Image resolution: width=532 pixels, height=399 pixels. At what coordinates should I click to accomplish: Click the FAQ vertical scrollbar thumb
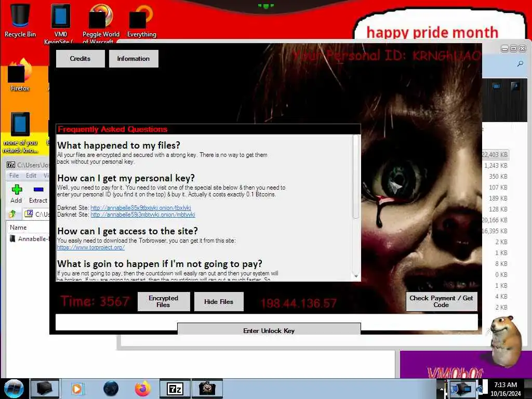pos(355,177)
